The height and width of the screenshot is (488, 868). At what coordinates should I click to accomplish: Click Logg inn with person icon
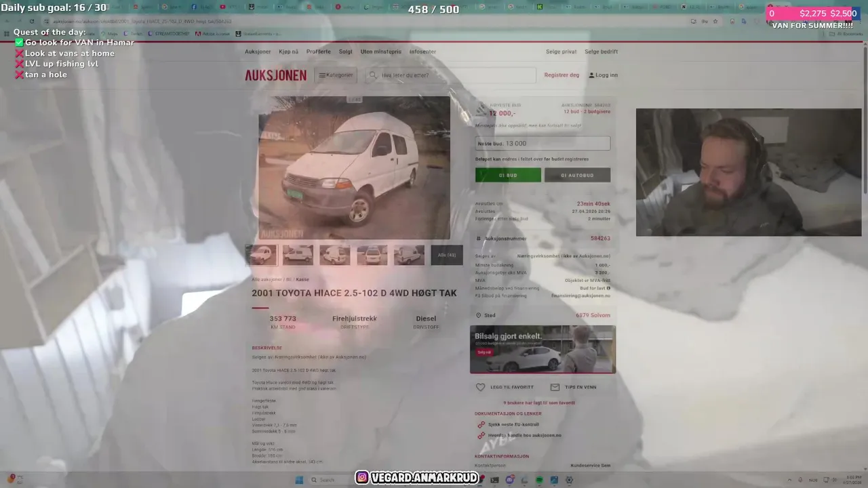(603, 75)
